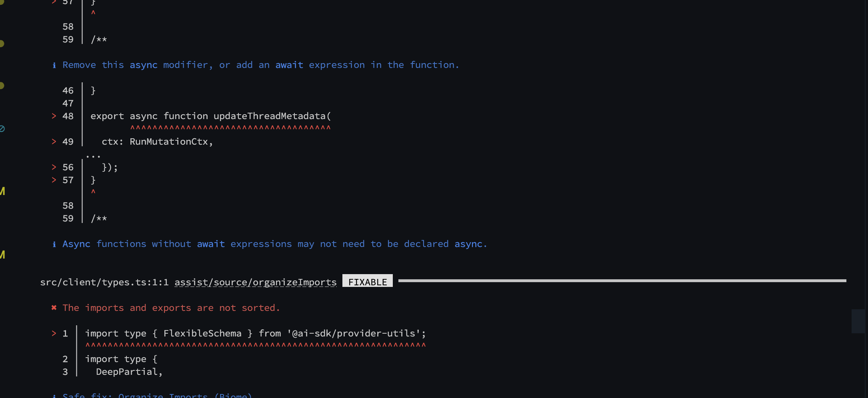Click the teal circle-slash icon at left edge
Viewport: 868px width, 398px height.
point(2,129)
